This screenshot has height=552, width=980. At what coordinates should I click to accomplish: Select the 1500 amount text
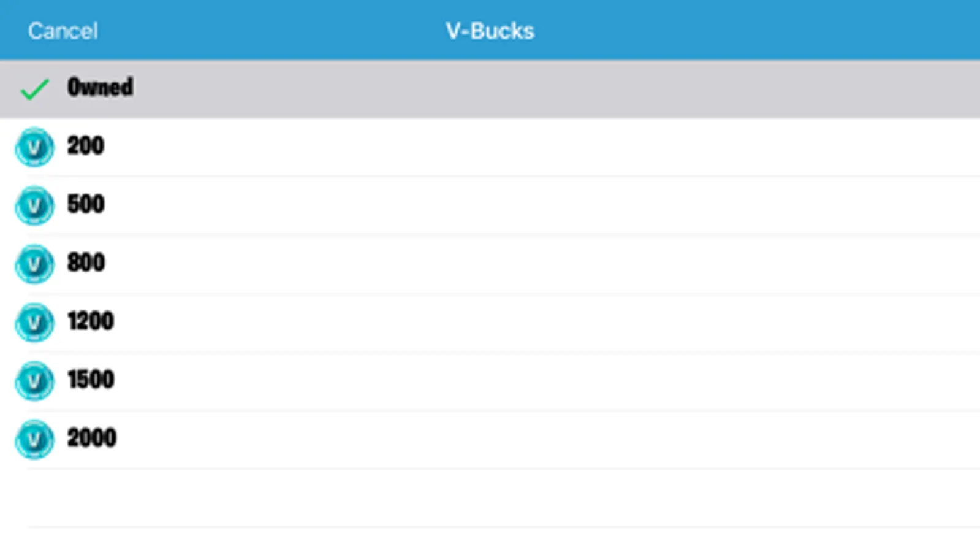click(x=91, y=380)
